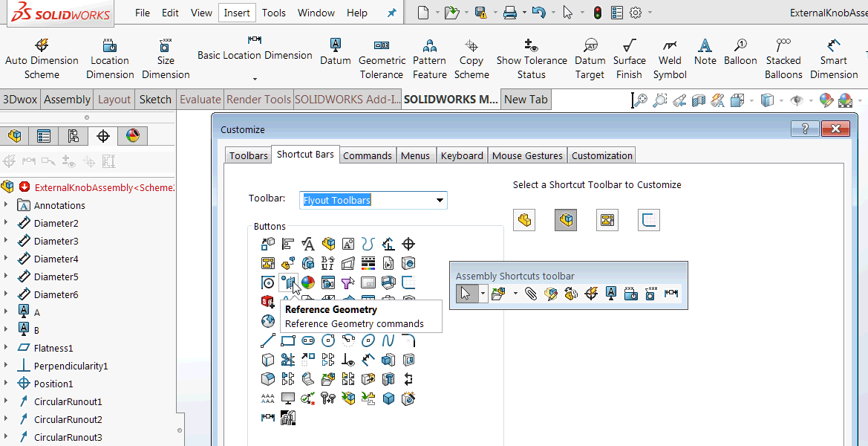Pin the menu bar with the pushpin
868x446 pixels.
(x=391, y=13)
